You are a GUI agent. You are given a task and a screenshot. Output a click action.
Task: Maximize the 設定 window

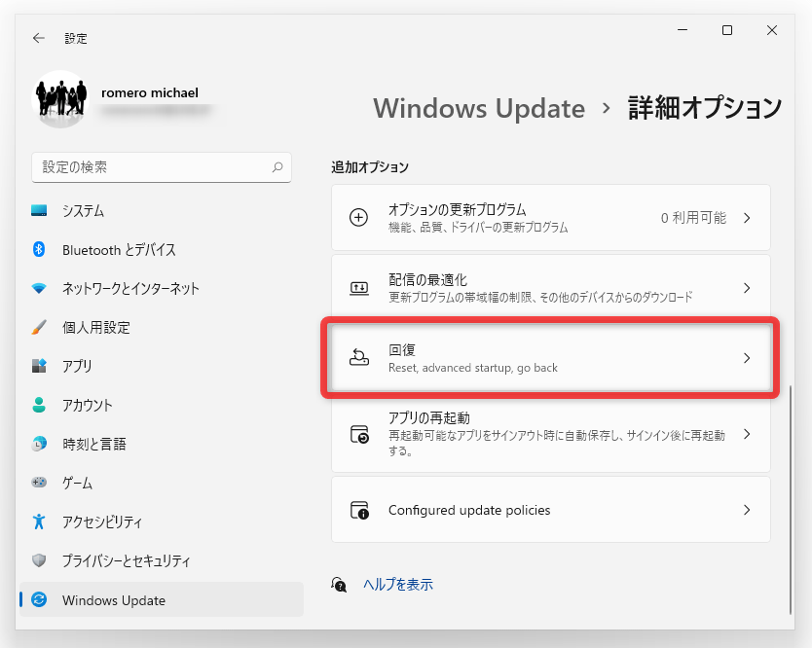pyautogui.click(x=727, y=30)
